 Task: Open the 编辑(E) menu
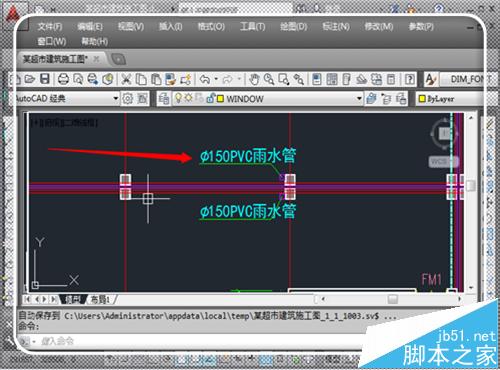(90, 26)
